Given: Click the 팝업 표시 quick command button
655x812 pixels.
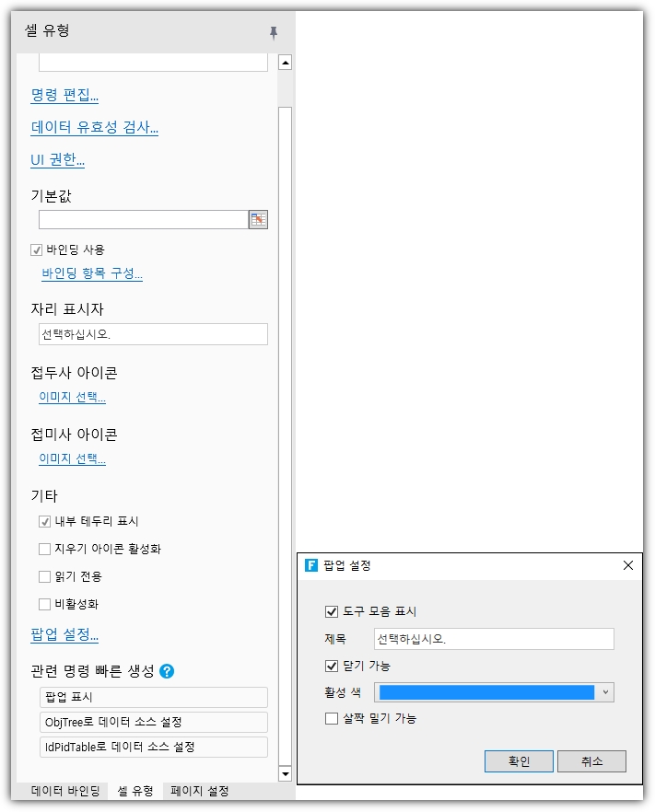Looking at the screenshot, I should pos(153,697).
